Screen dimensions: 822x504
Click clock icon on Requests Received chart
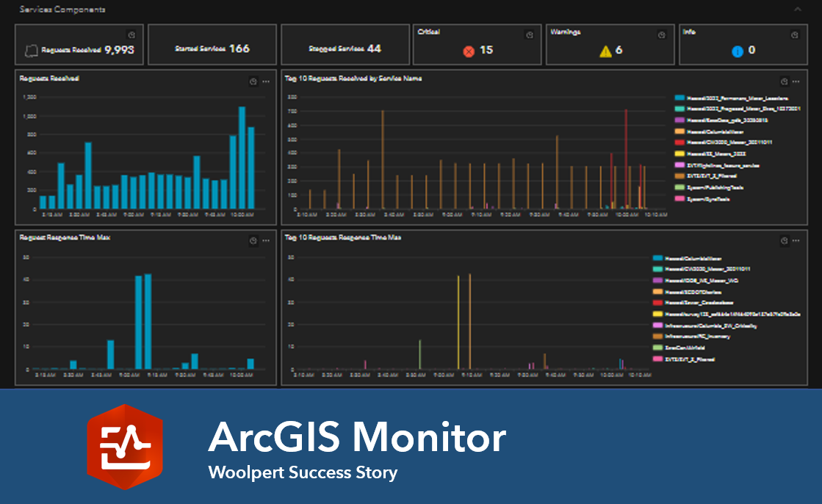[x=253, y=82]
